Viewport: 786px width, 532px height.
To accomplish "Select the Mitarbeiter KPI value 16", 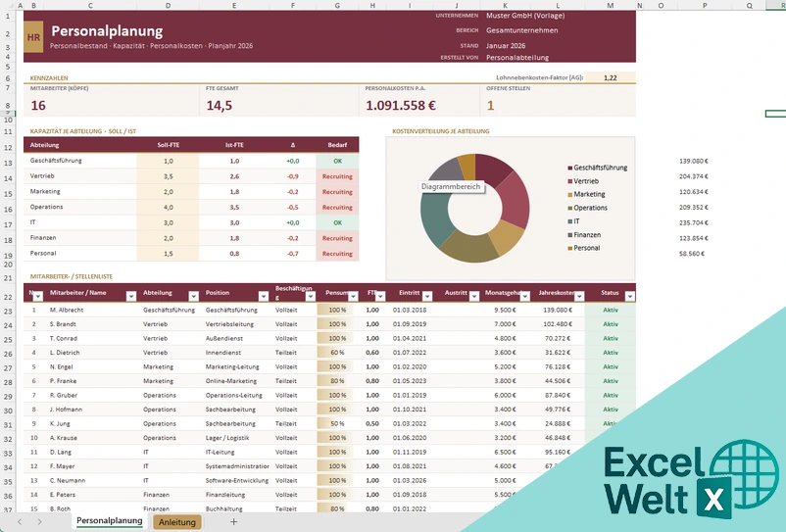I will pos(38,105).
